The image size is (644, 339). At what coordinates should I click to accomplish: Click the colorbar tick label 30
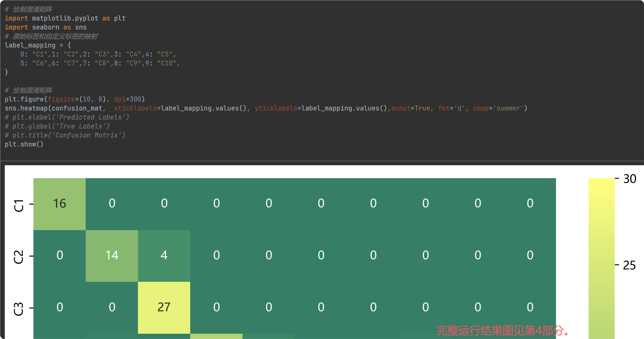coord(629,179)
